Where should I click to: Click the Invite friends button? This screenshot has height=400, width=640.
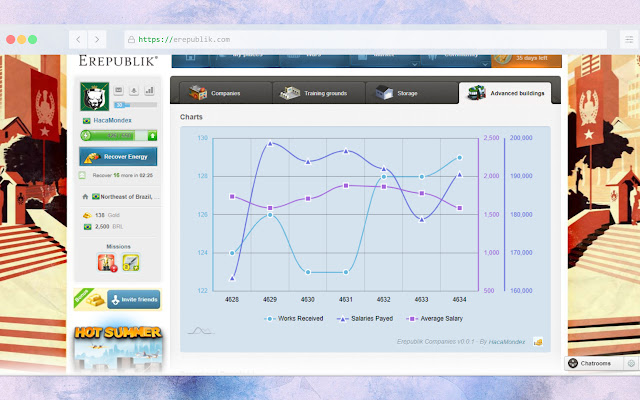click(x=133, y=298)
